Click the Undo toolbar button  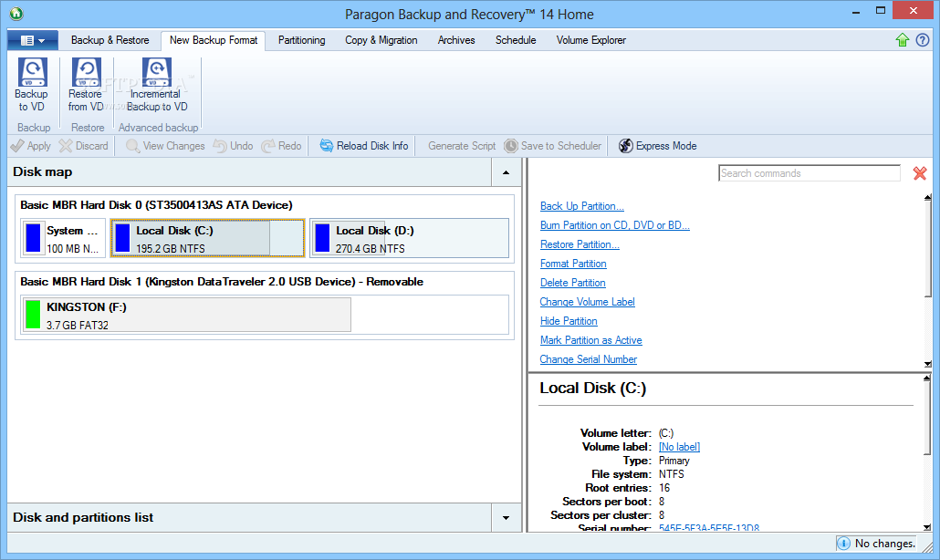coord(234,146)
